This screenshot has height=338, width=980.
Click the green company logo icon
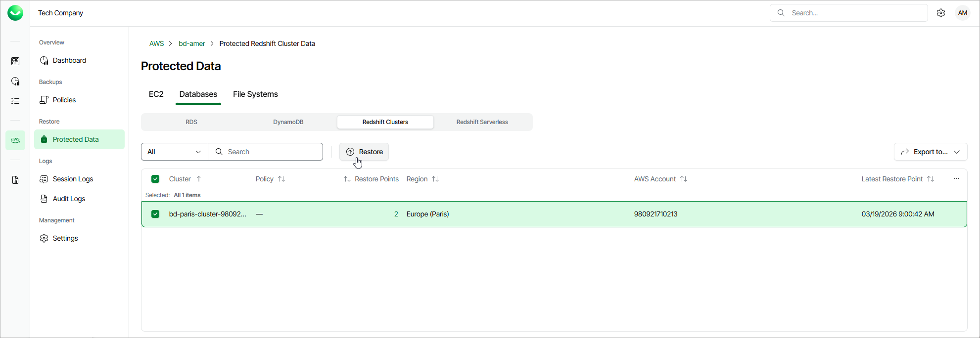coord(15,13)
